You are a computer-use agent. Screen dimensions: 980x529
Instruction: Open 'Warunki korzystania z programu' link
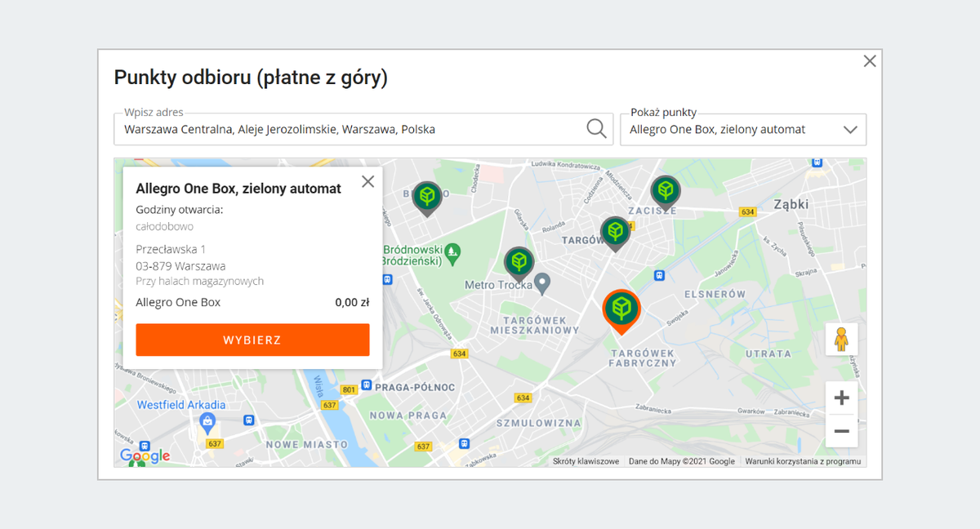tap(803, 461)
